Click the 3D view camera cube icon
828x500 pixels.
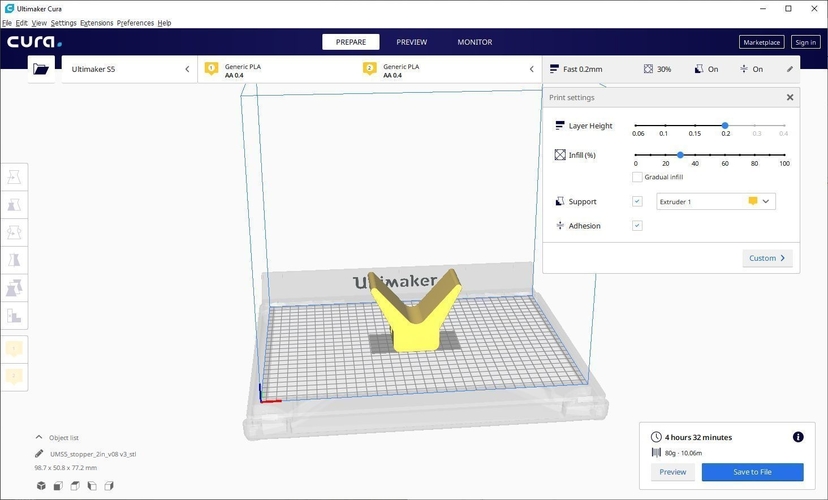[41, 486]
